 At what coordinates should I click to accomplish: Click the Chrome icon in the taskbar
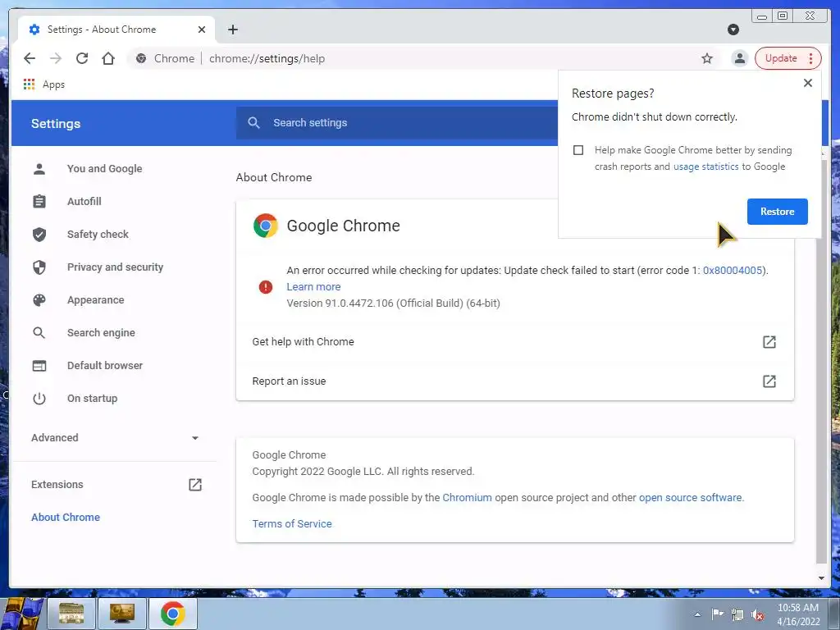tap(172, 614)
